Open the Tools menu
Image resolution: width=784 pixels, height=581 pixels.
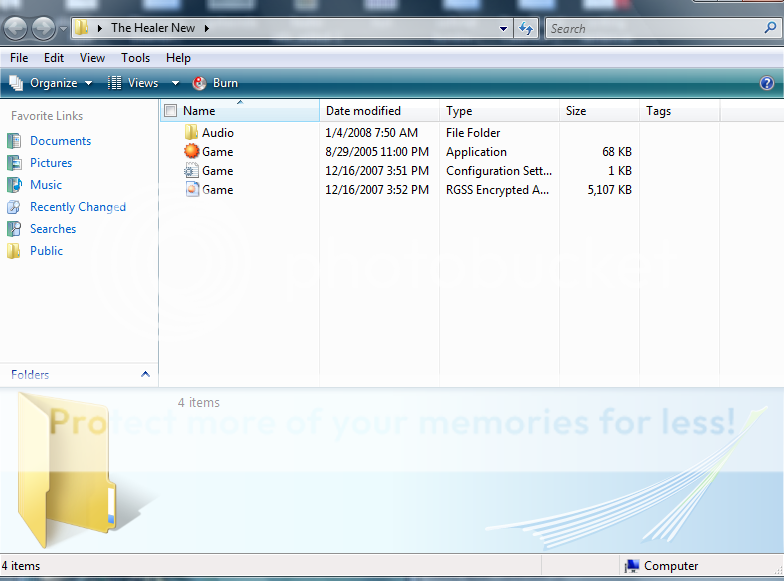click(x=136, y=58)
